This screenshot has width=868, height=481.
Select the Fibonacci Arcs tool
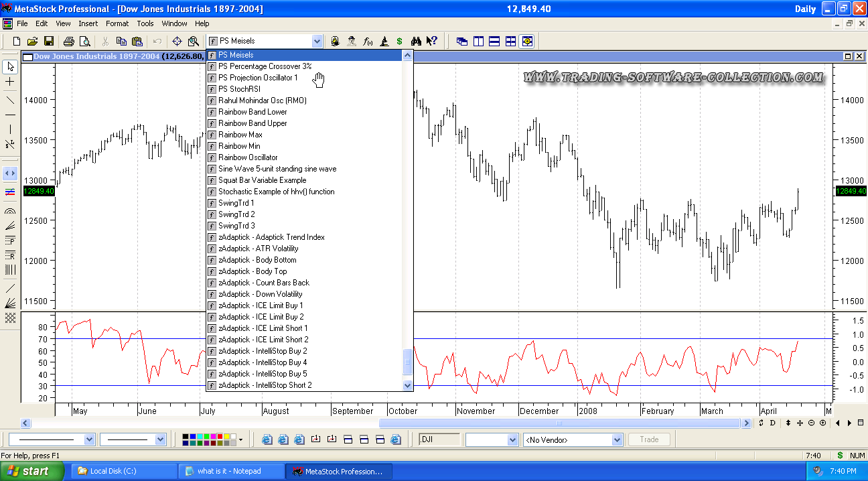coord(10,211)
